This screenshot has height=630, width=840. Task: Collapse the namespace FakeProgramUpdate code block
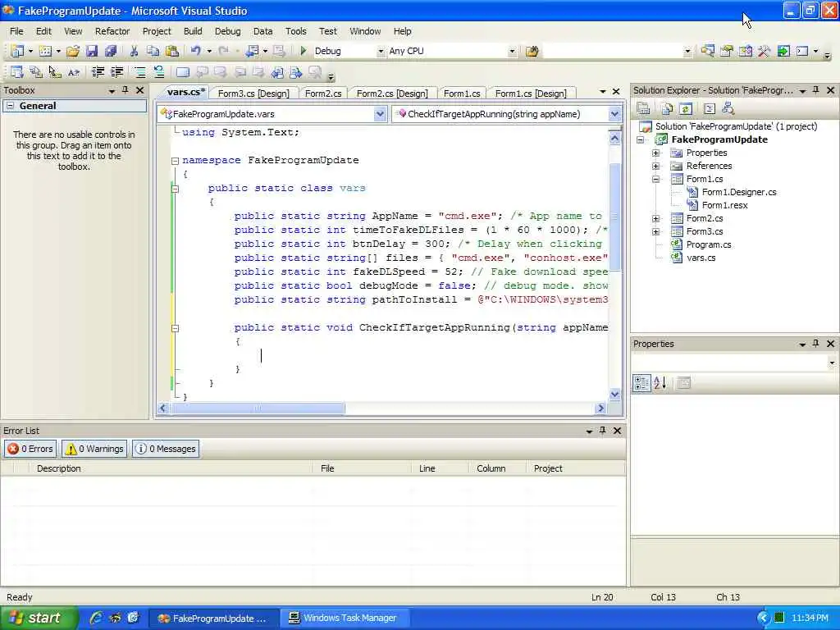(x=175, y=161)
